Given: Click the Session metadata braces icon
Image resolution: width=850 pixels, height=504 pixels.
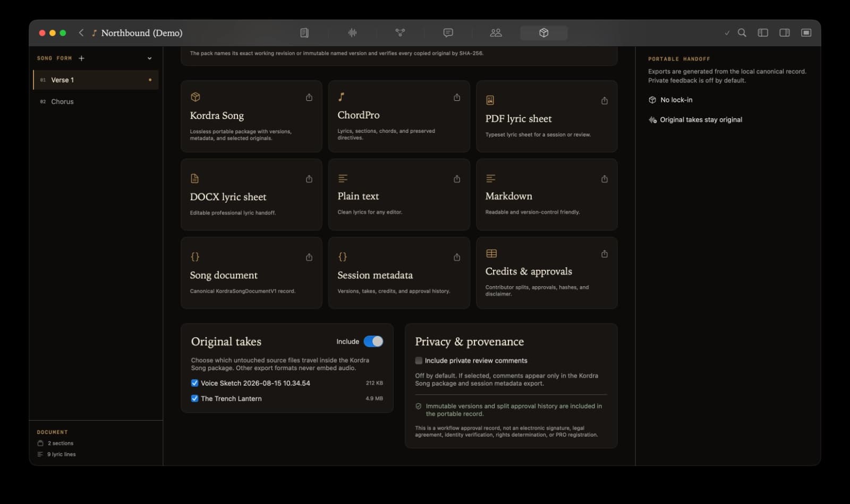Looking at the screenshot, I should pyautogui.click(x=343, y=257).
